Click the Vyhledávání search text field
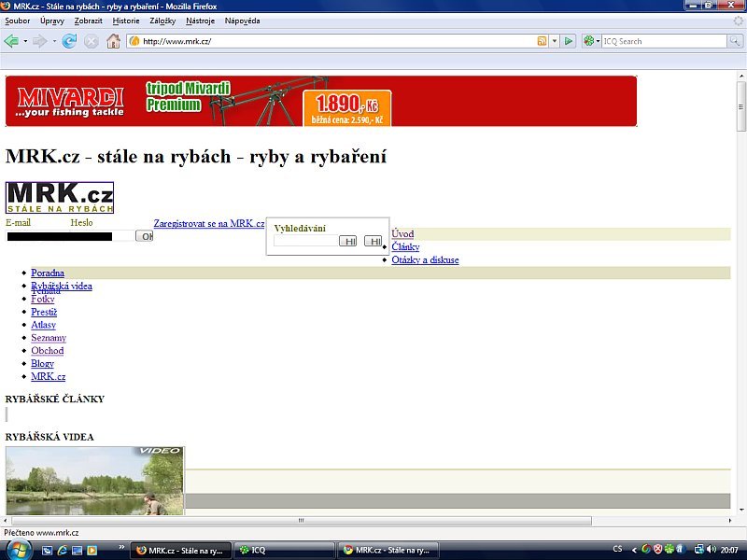Viewport: 747px width, 560px height. tap(306, 241)
